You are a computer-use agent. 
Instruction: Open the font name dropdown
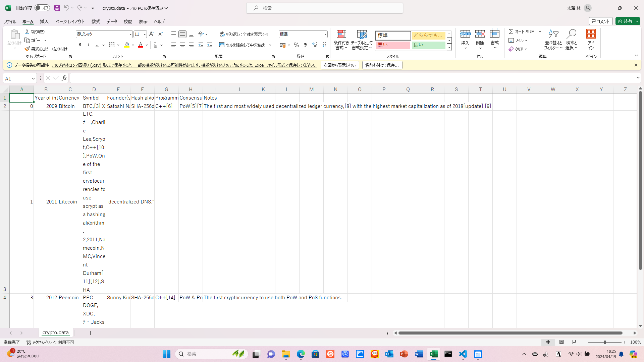130,34
